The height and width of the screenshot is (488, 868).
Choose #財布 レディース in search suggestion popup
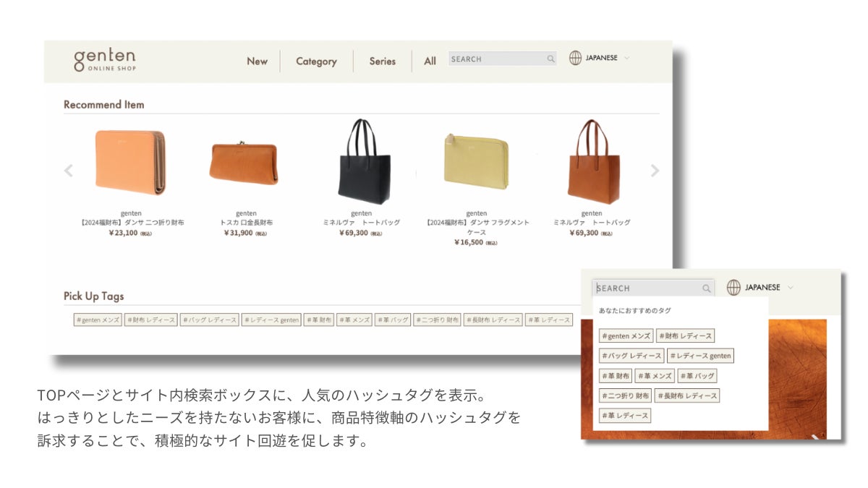pos(685,336)
